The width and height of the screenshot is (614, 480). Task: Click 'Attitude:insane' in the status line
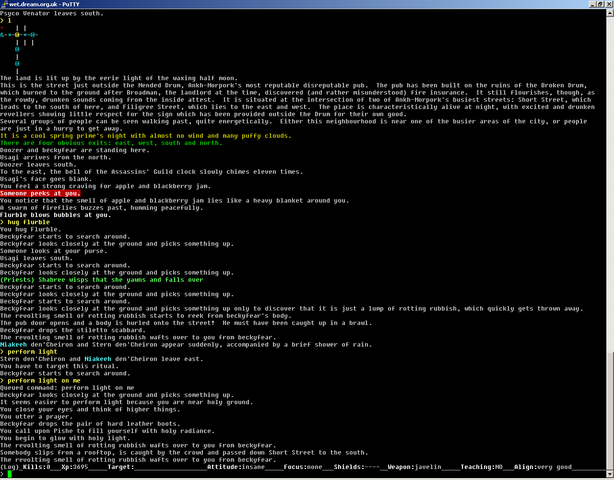(236, 467)
